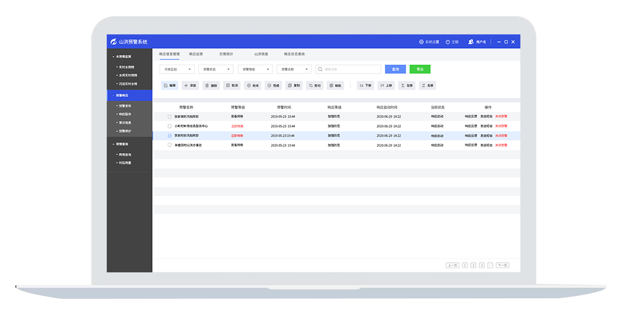Open 系统设置 gear icon in title bar

421,42
